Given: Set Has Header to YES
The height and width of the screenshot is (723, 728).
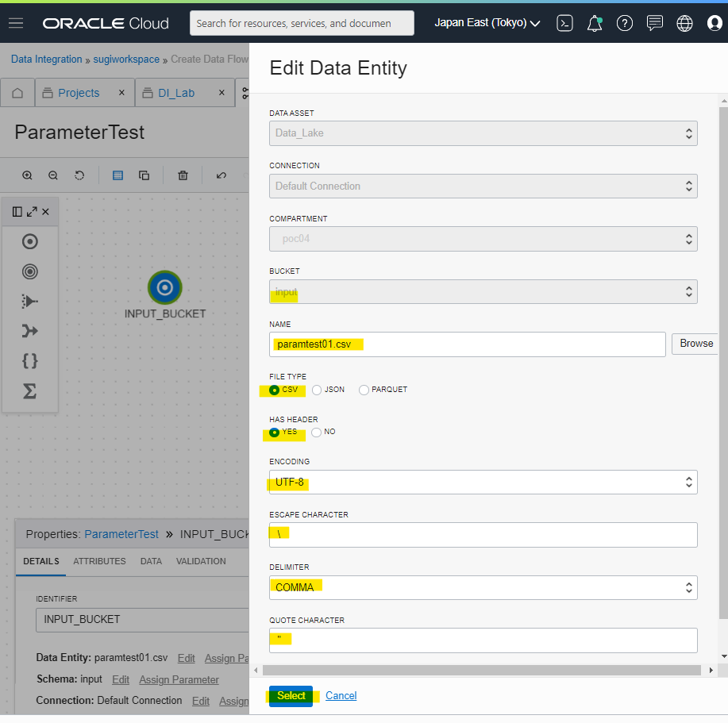Looking at the screenshot, I should [274, 433].
